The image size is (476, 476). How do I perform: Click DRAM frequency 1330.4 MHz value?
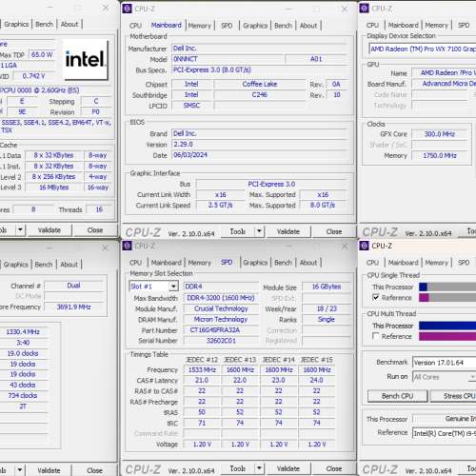[23, 332]
